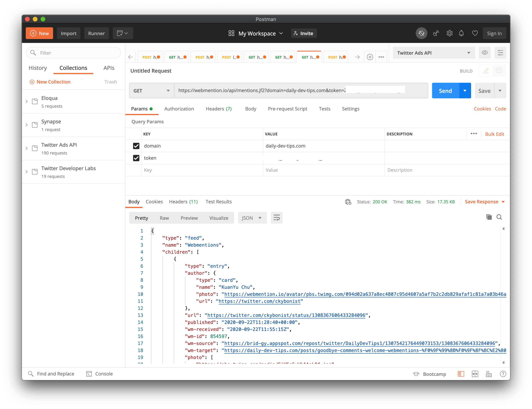Open the request Headers (7) tab
The image size is (532, 409).
point(219,109)
